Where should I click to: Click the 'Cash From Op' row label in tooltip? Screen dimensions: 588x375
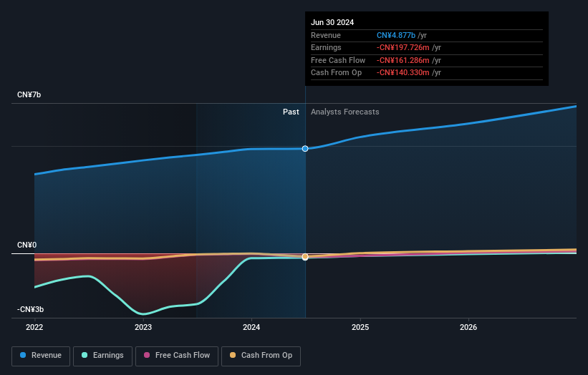337,73
